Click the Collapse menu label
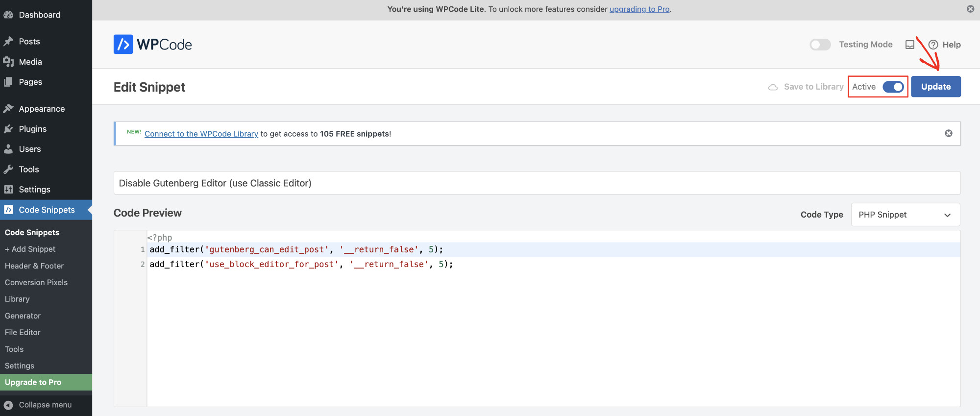The width and height of the screenshot is (980, 416). (45, 405)
